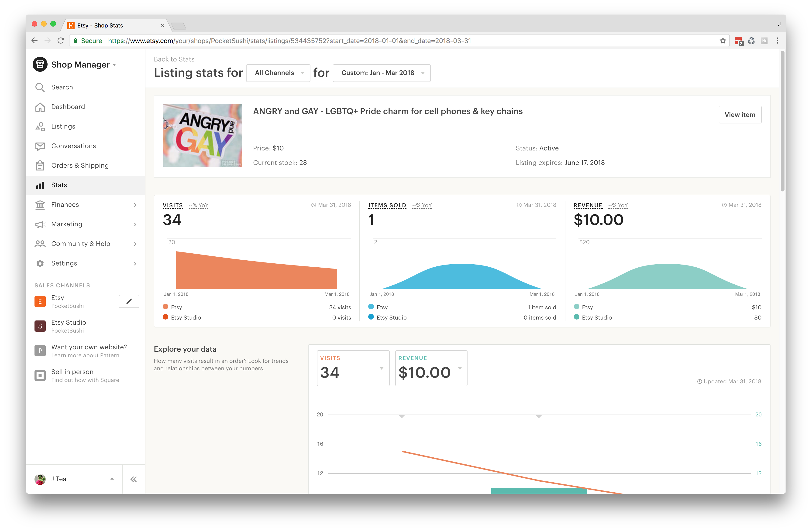This screenshot has width=812, height=531.
Task: Bookmark this page with the star icon
Action: point(723,41)
